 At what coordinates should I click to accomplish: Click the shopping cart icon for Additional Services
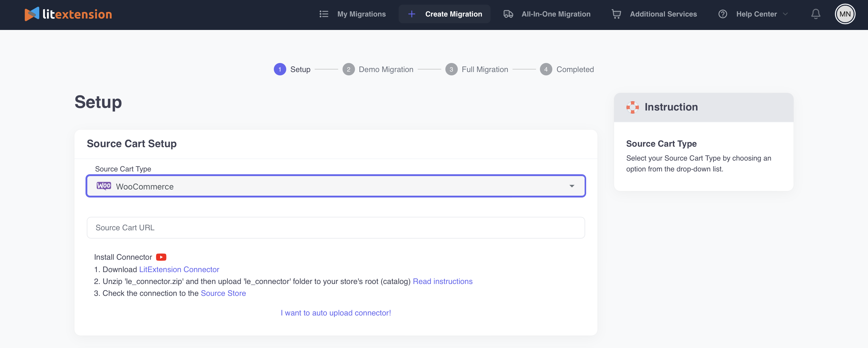tap(617, 14)
